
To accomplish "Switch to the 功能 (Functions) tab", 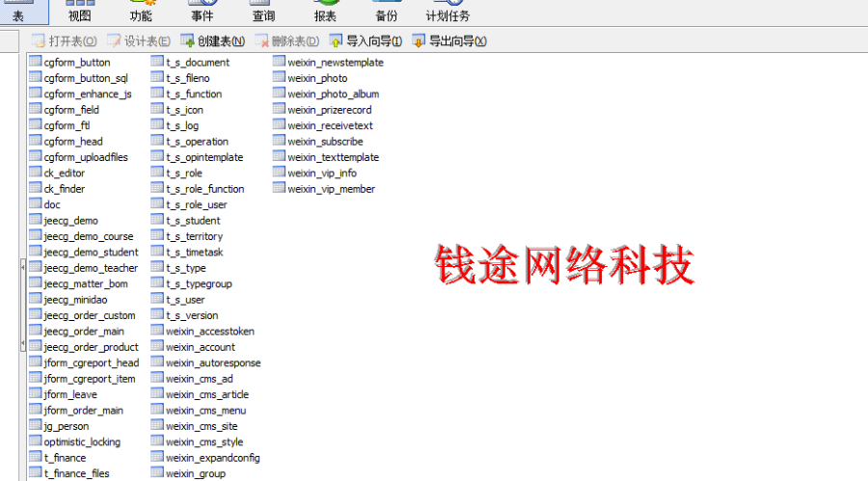I will click(141, 13).
